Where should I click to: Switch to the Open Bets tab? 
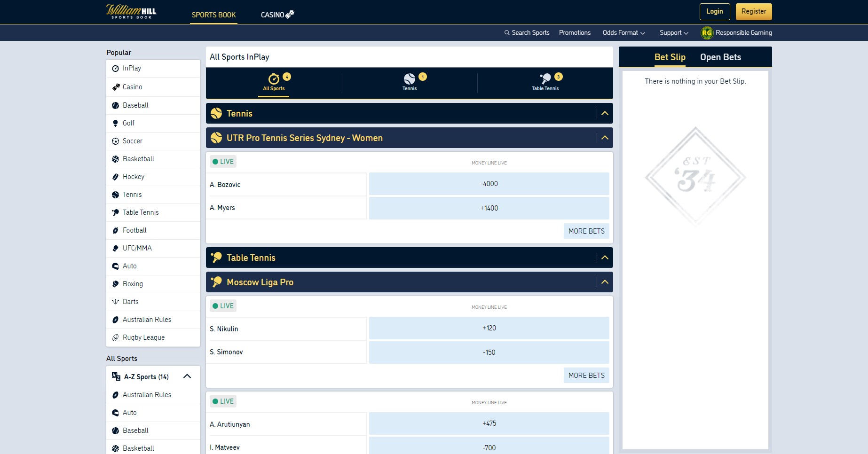pos(720,57)
